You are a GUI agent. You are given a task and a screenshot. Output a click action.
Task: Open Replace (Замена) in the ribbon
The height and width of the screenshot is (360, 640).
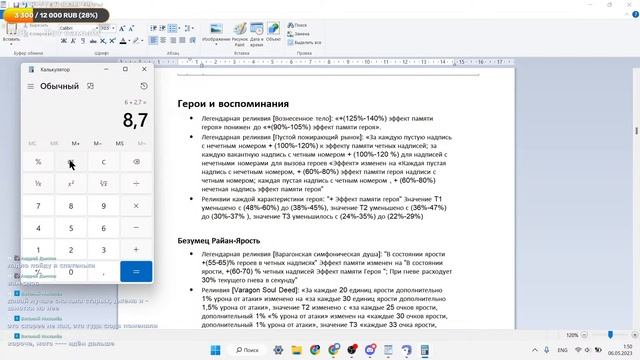[x=298, y=34]
